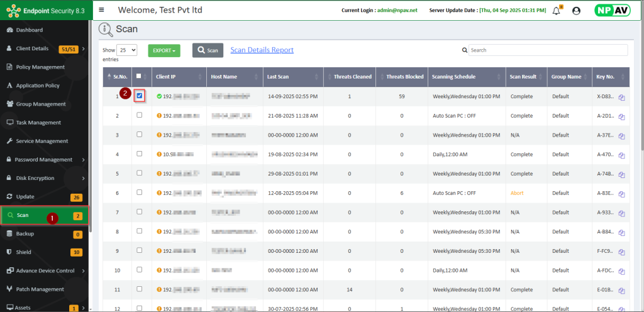644x312 pixels.
Task: Open the Show entries dropdown
Action: [128, 50]
